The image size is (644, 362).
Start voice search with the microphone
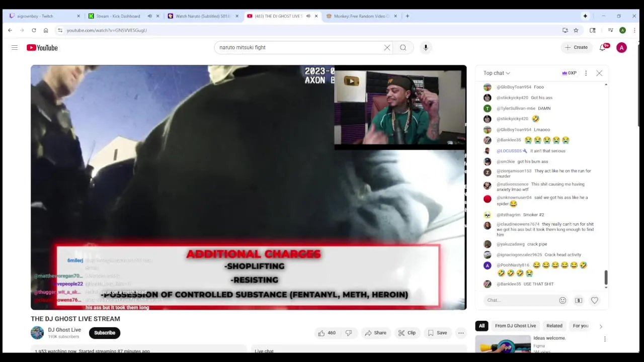click(x=426, y=47)
